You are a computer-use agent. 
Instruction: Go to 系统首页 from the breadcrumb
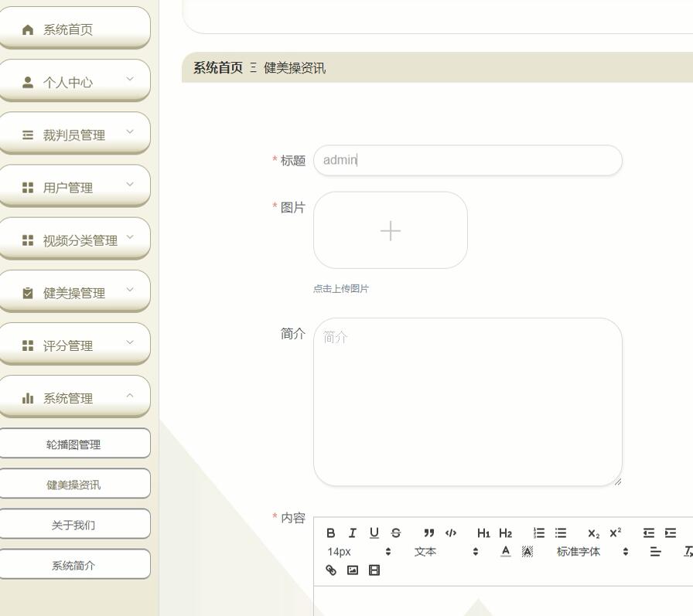coord(217,67)
